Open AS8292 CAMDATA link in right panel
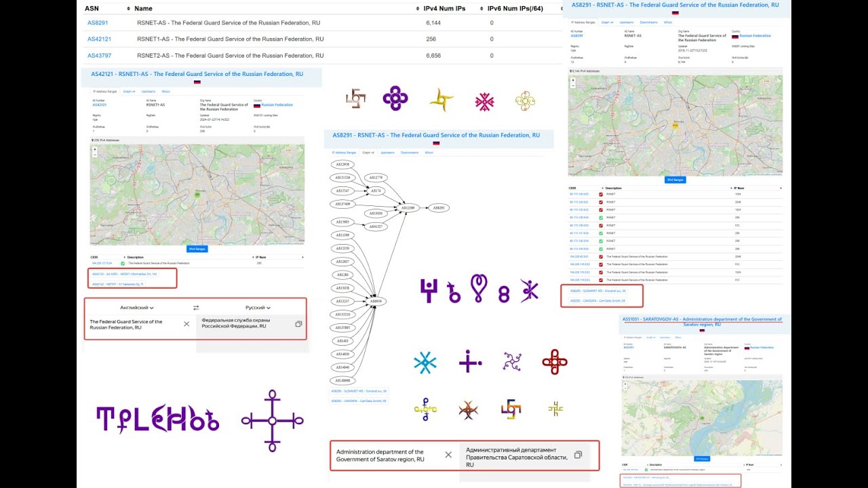This screenshot has height=488, width=868. [x=597, y=300]
